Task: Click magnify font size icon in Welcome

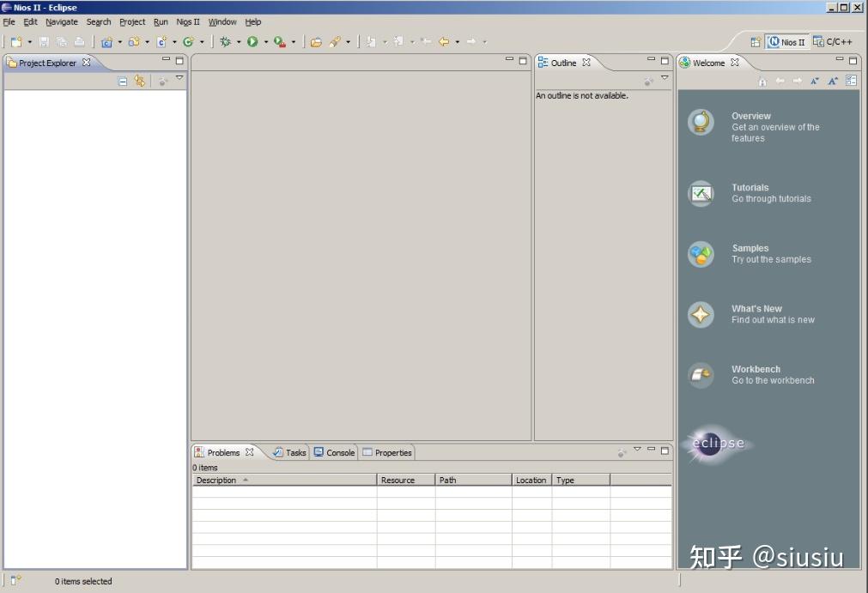Action: pos(833,82)
